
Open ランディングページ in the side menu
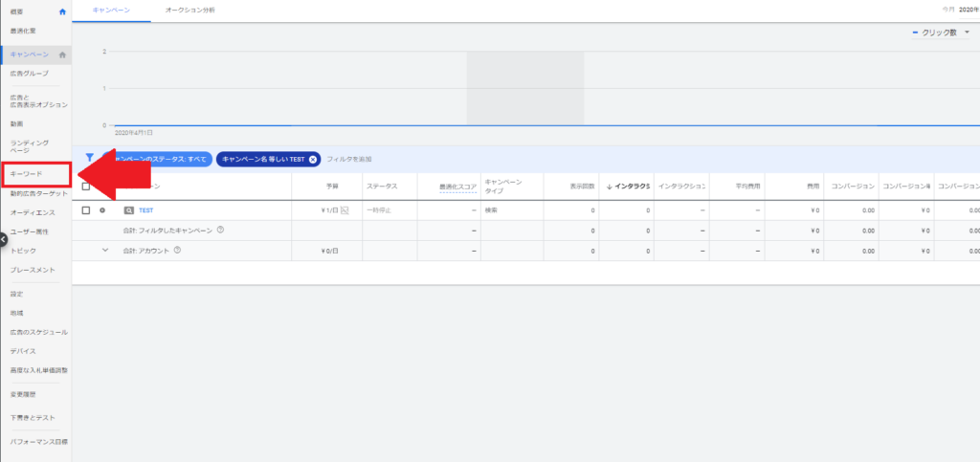pos(30,146)
